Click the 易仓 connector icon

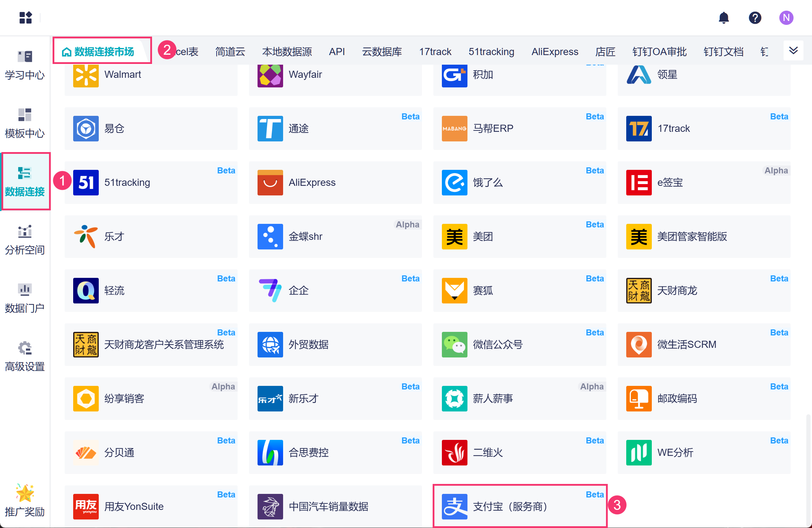pos(86,129)
